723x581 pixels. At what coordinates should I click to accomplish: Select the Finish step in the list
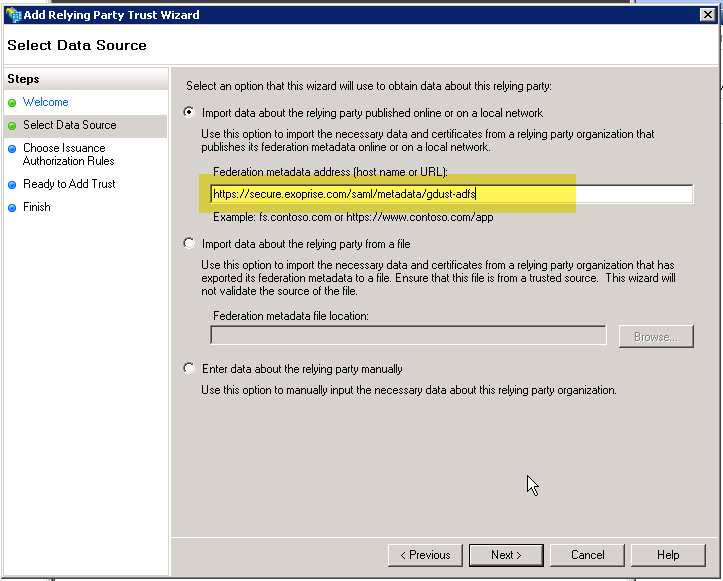pyautogui.click(x=37, y=207)
